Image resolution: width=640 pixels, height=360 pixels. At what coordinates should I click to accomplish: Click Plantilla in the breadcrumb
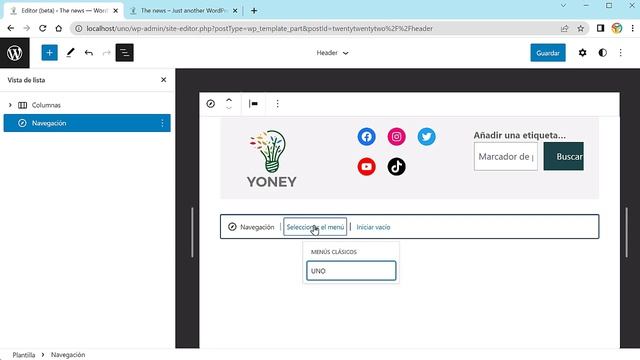[x=24, y=355]
